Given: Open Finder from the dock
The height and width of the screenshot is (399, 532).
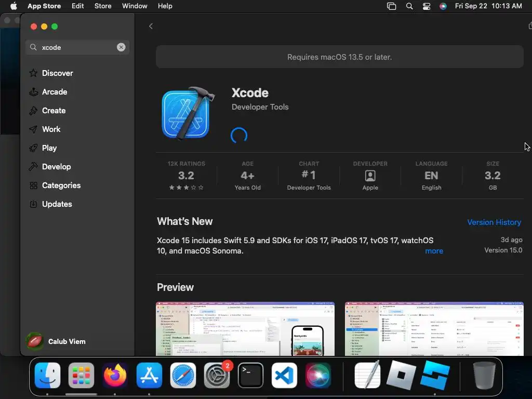Looking at the screenshot, I should pyautogui.click(x=47, y=375).
